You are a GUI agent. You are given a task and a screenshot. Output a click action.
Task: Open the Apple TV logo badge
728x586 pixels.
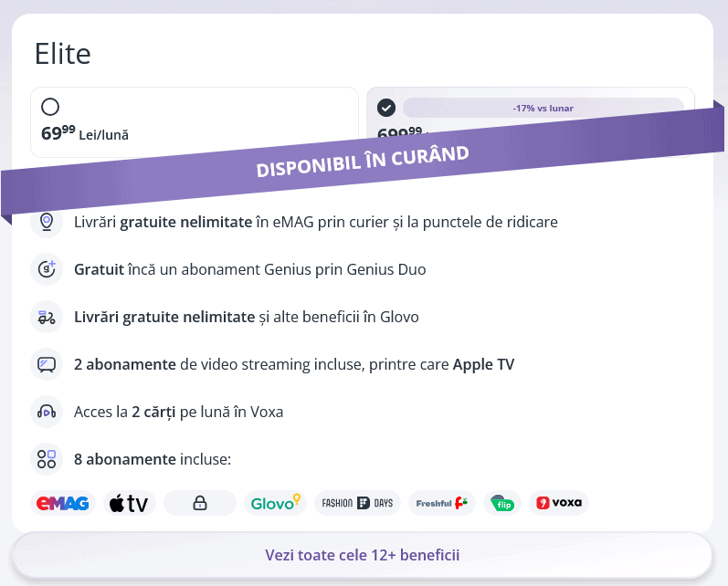(129, 503)
